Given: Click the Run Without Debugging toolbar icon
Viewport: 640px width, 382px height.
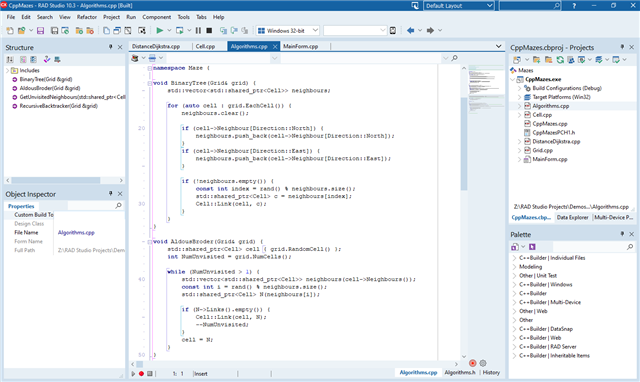Looking at the screenshot, I should (179, 30).
